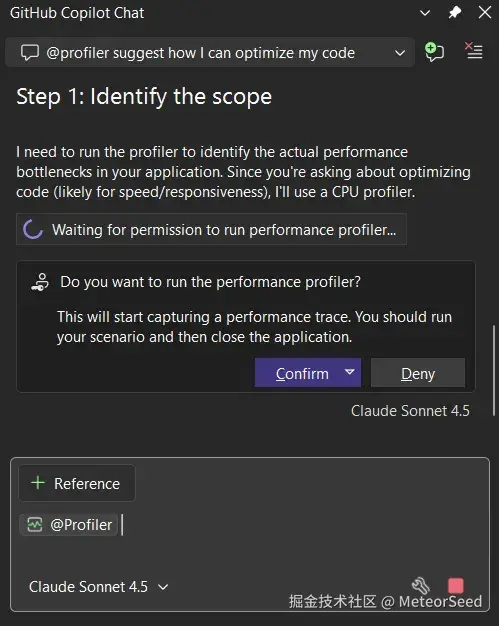Click the Profiler chart icon in chip

tap(35, 525)
